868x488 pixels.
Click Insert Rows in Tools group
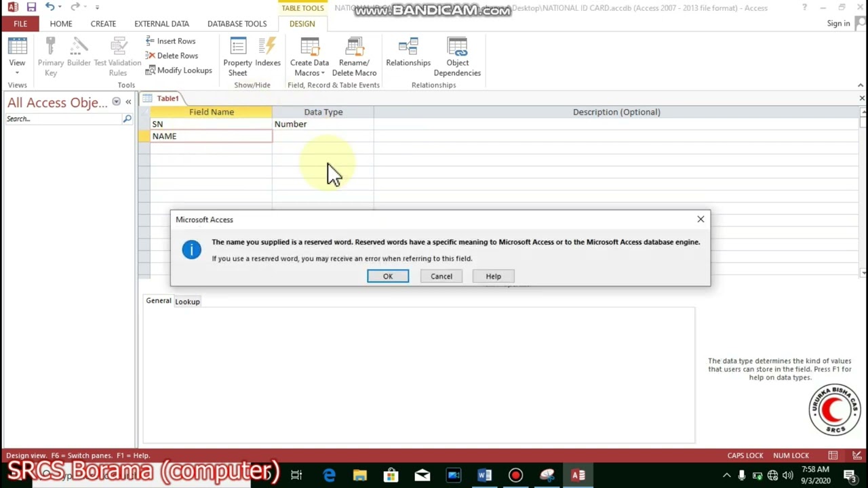tap(170, 41)
